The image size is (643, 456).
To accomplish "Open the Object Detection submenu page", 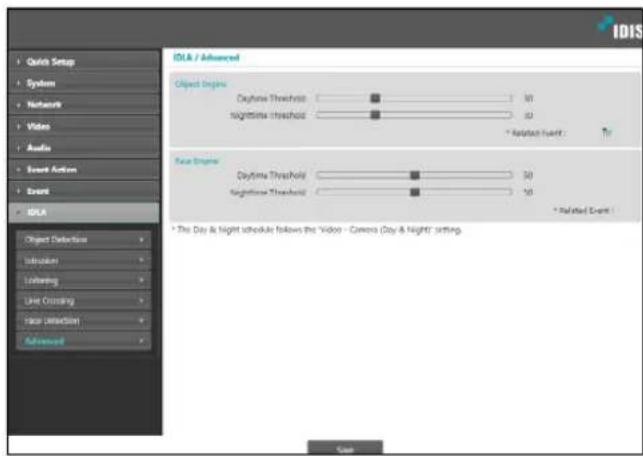I will (84, 239).
